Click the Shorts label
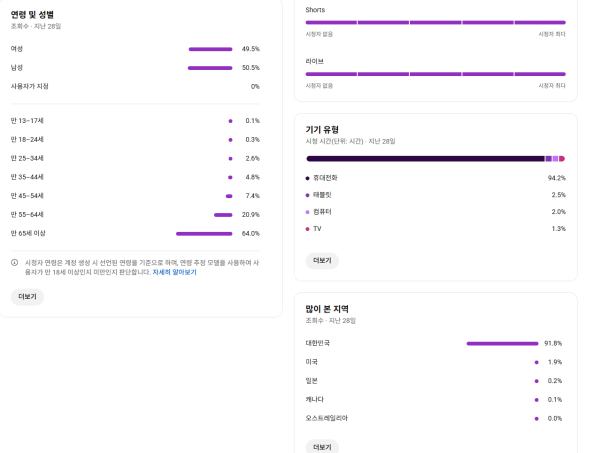The width and height of the screenshot is (600, 453). 315,10
